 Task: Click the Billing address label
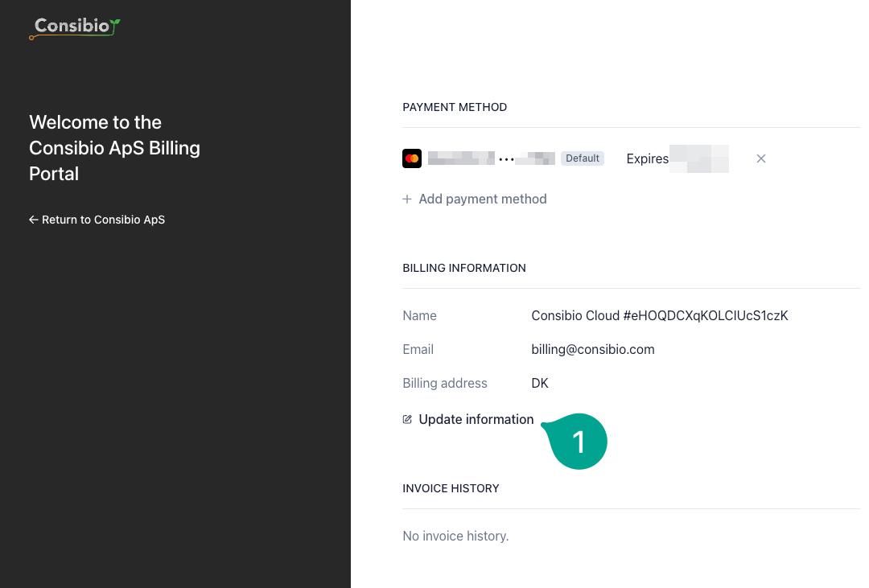[x=444, y=383]
